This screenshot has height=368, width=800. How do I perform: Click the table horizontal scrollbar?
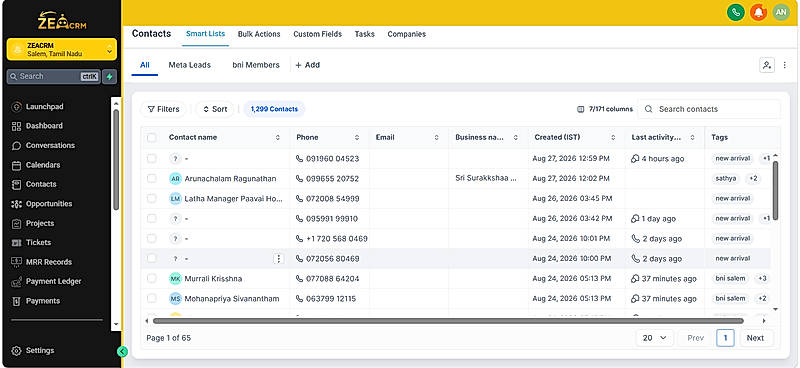point(448,321)
